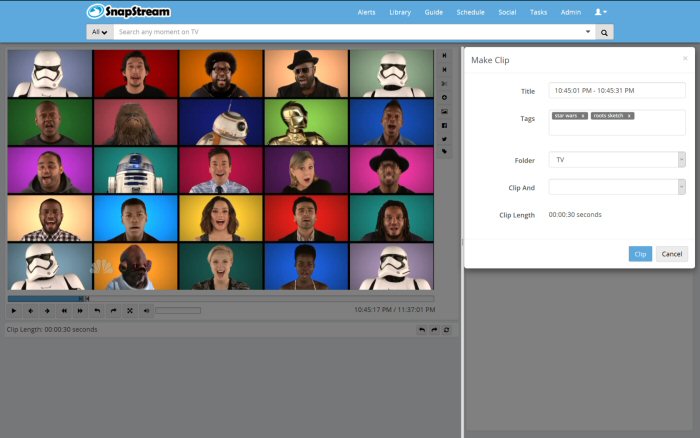
Task: Click the video progress timeline bar
Action: pyautogui.click(x=221, y=299)
